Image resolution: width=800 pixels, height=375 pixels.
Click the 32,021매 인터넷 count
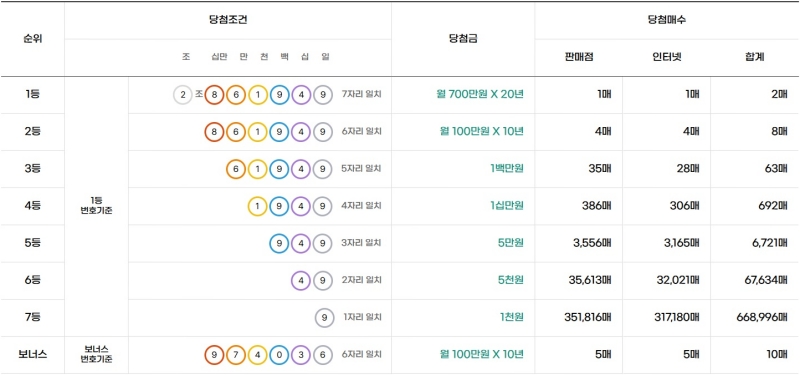pos(679,280)
